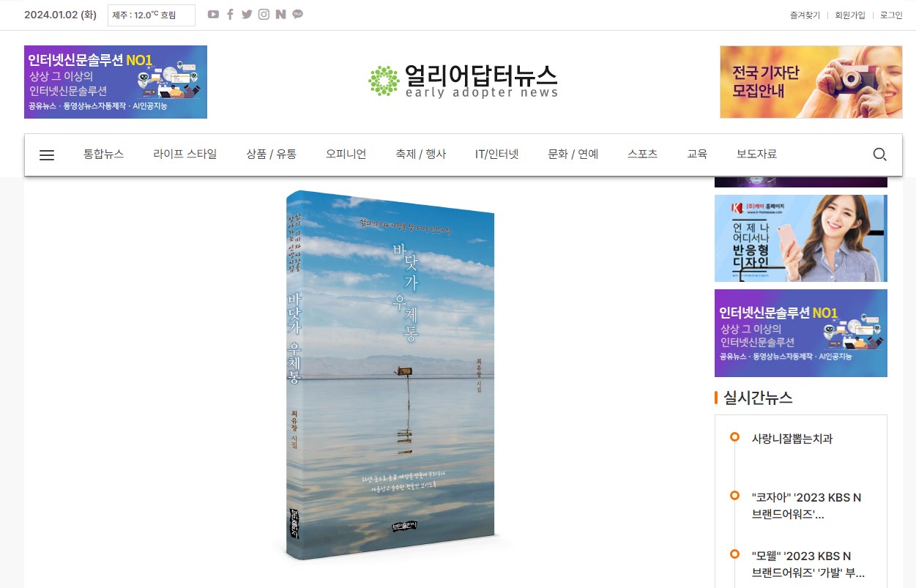Open the KakaoTalk chat bubble icon
Viewport: 916px width, 588px height.
[x=297, y=15]
